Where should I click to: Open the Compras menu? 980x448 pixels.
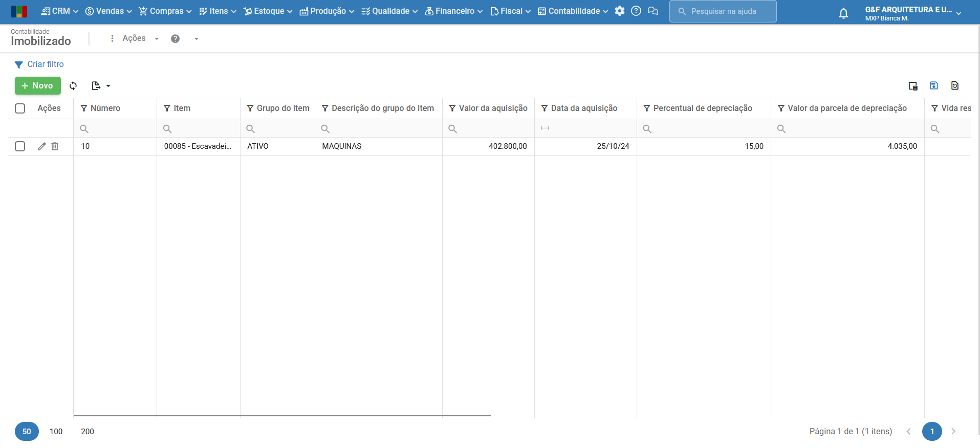pos(165,11)
